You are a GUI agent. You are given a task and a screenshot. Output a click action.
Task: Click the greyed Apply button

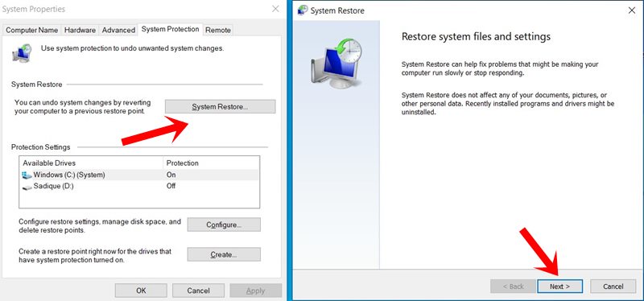[255, 291]
